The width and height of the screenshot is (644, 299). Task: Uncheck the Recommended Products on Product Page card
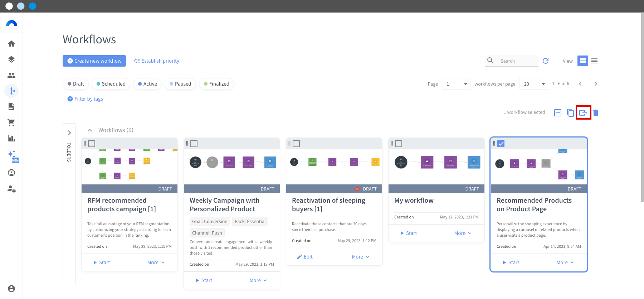coord(501,144)
